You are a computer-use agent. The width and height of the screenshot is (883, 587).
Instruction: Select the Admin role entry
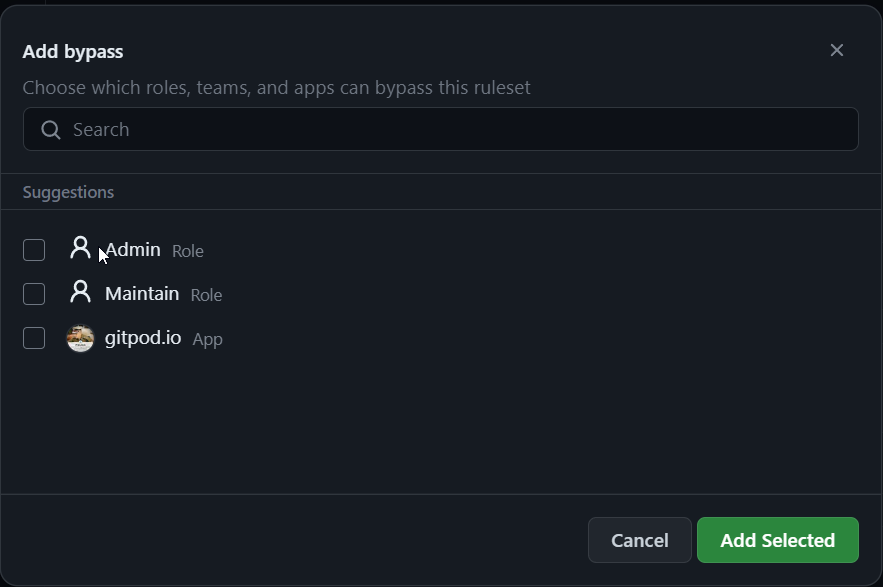pyautogui.click(x=132, y=249)
